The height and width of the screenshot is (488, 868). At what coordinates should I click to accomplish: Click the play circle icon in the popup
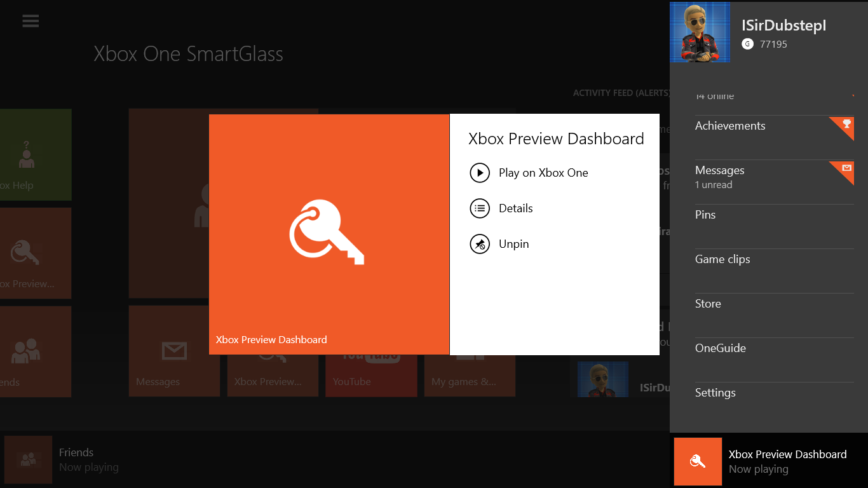pyautogui.click(x=480, y=173)
